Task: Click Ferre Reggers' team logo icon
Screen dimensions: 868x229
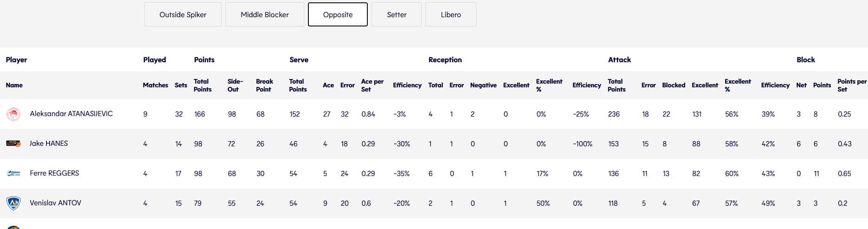Action: (13, 173)
